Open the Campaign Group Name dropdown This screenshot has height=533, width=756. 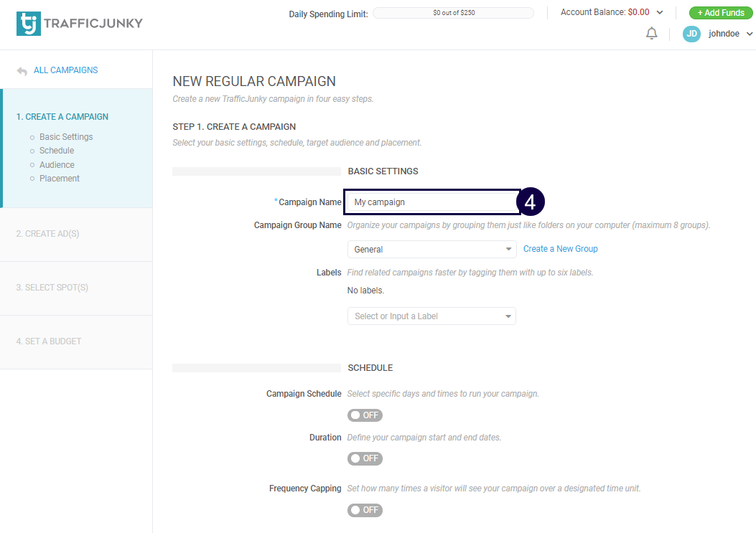[x=431, y=249]
